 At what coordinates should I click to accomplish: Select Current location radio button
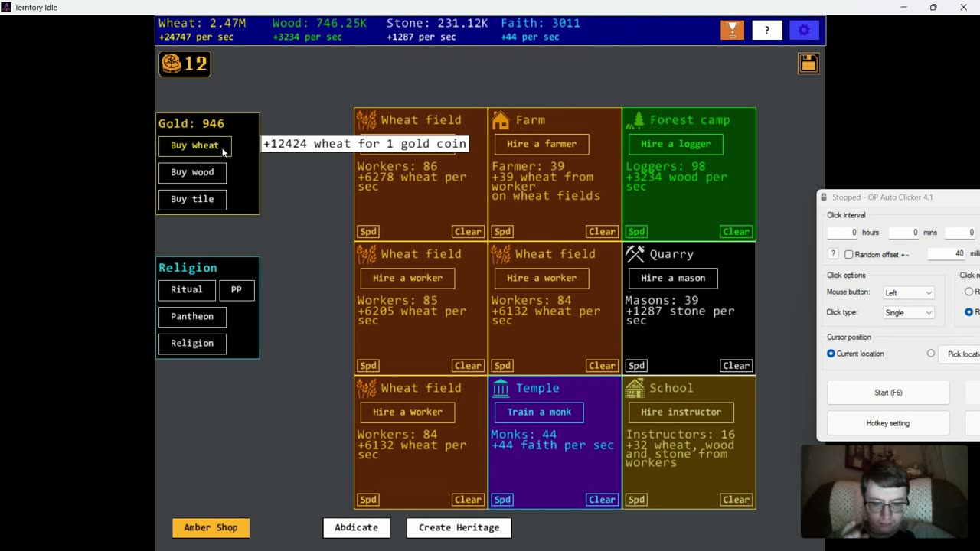[x=831, y=354]
